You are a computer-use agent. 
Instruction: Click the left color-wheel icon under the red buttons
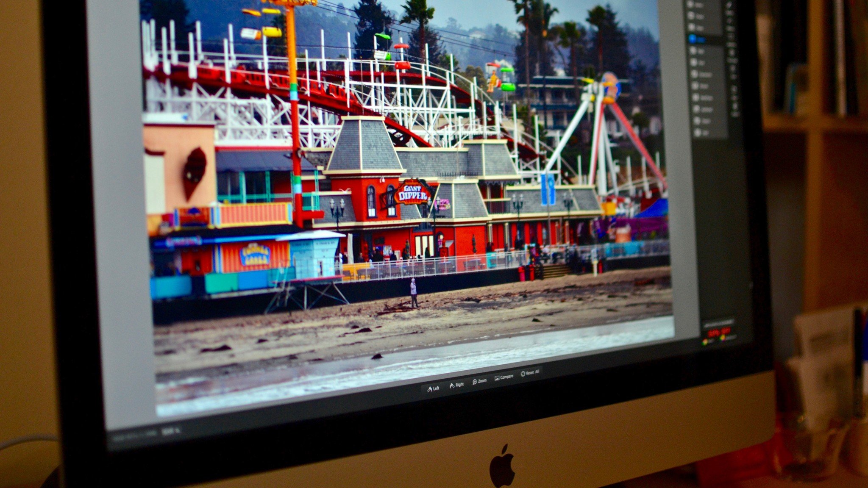(x=704, y=342)
